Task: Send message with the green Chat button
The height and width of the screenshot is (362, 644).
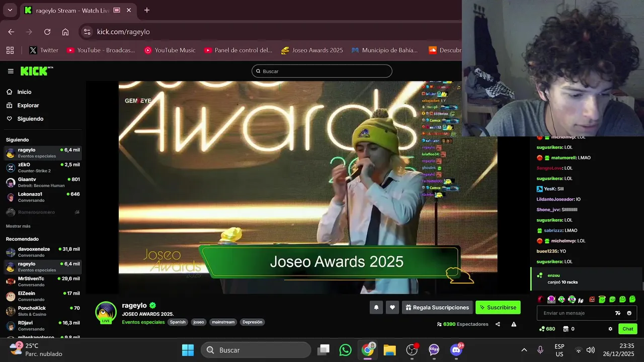Action: [x=628, y=329]
